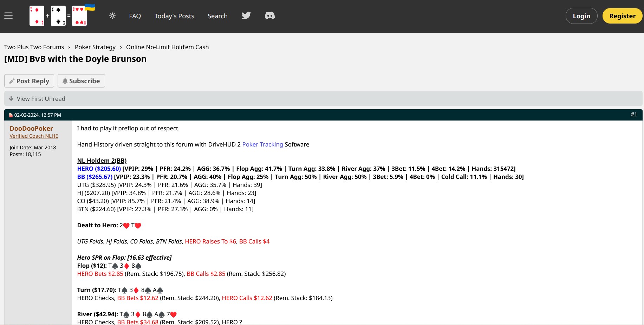Open the Twitter bird icon link
Screen dimensions: 644x325
[x=246, y=16]
